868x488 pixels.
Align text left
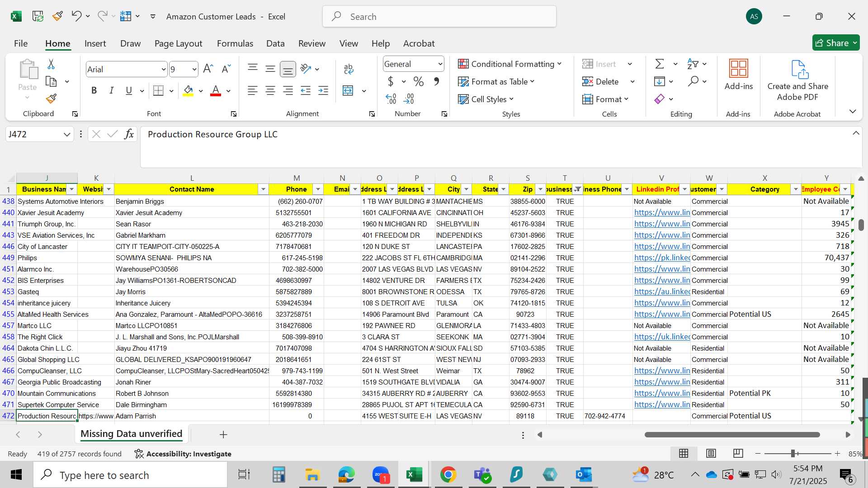(x=253, y=90)
